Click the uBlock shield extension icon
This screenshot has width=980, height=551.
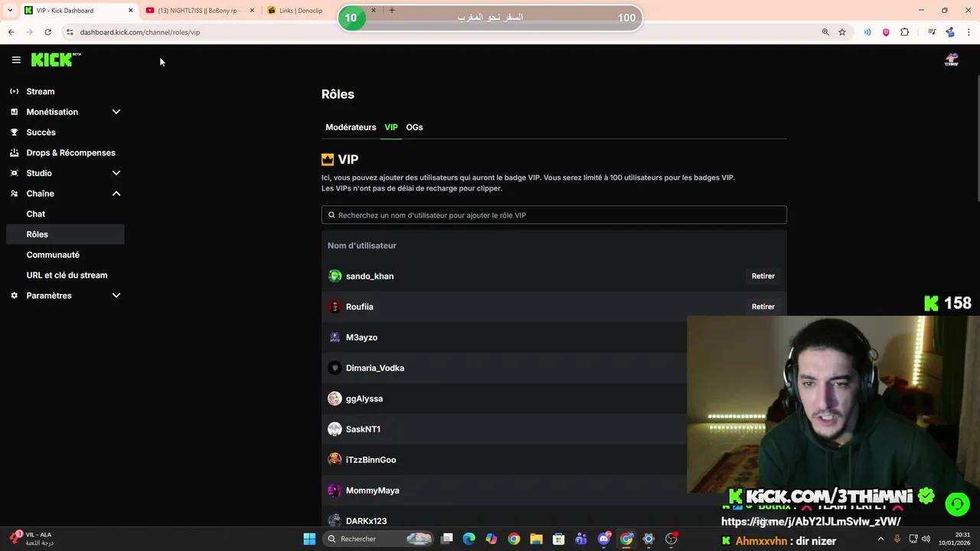(886, 32)
